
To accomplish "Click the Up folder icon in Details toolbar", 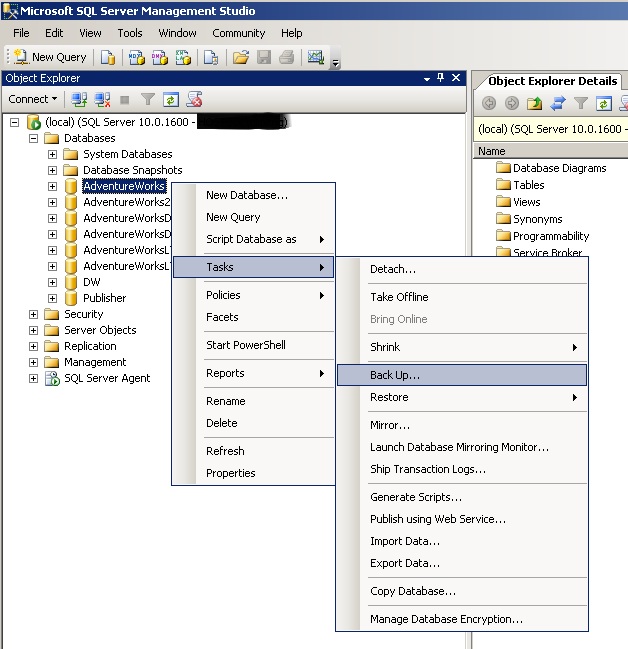I will 534,103.
